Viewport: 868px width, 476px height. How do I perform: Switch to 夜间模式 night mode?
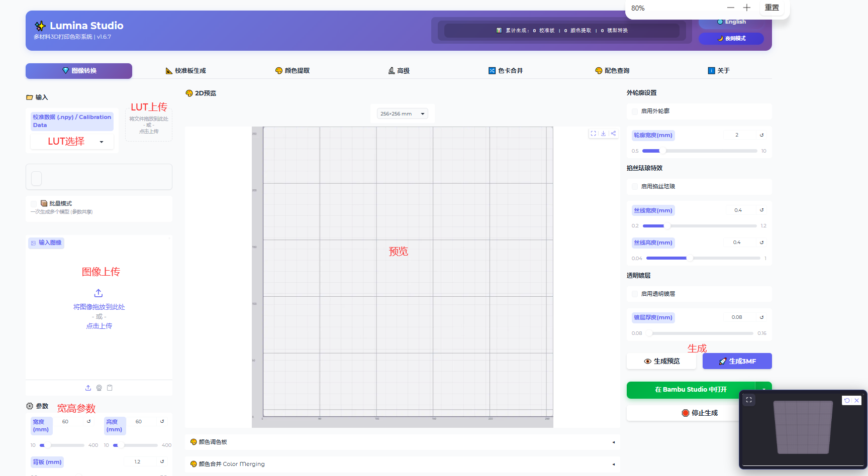(x=731, y=38)
